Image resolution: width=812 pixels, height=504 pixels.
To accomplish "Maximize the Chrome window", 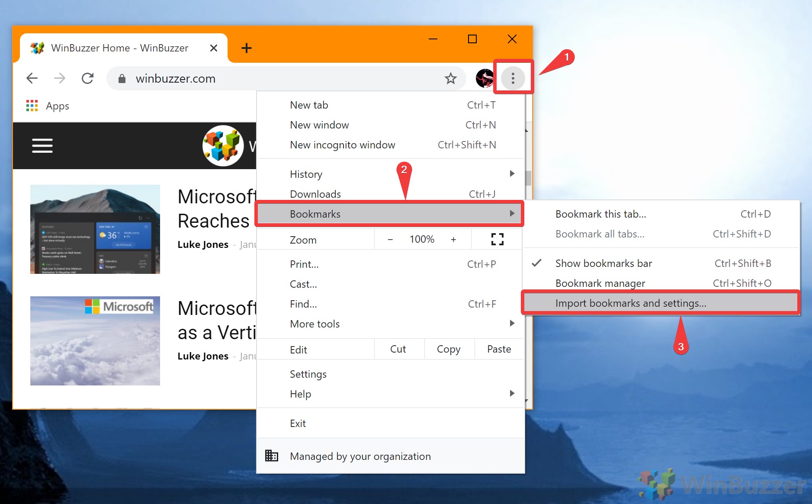I will coord(472,39).
